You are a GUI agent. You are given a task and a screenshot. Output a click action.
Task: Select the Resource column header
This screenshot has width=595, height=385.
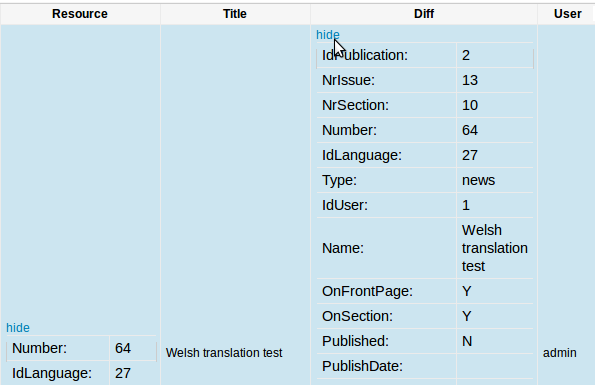(80, 14)
